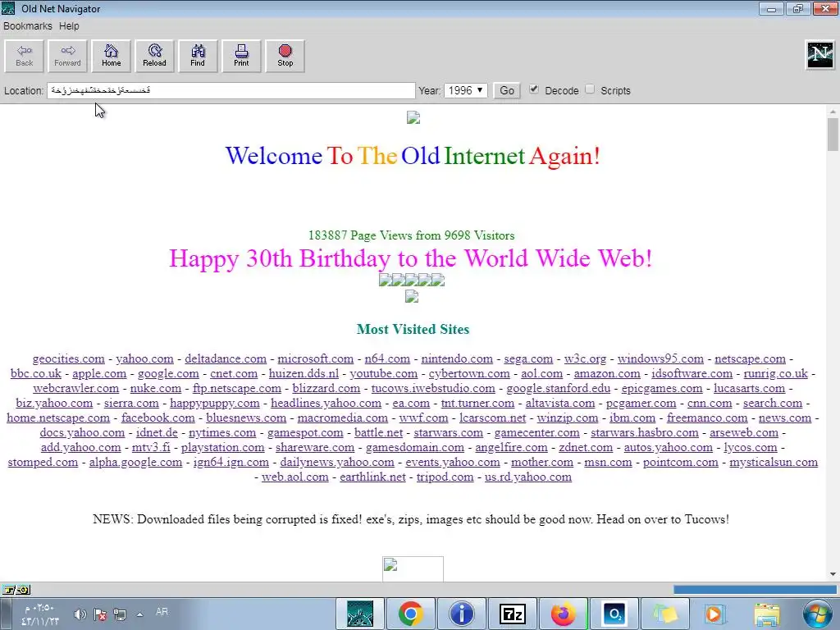840x630 pixels.
Task: Click the volume speaker tray icon
Action: coord(80,614)
